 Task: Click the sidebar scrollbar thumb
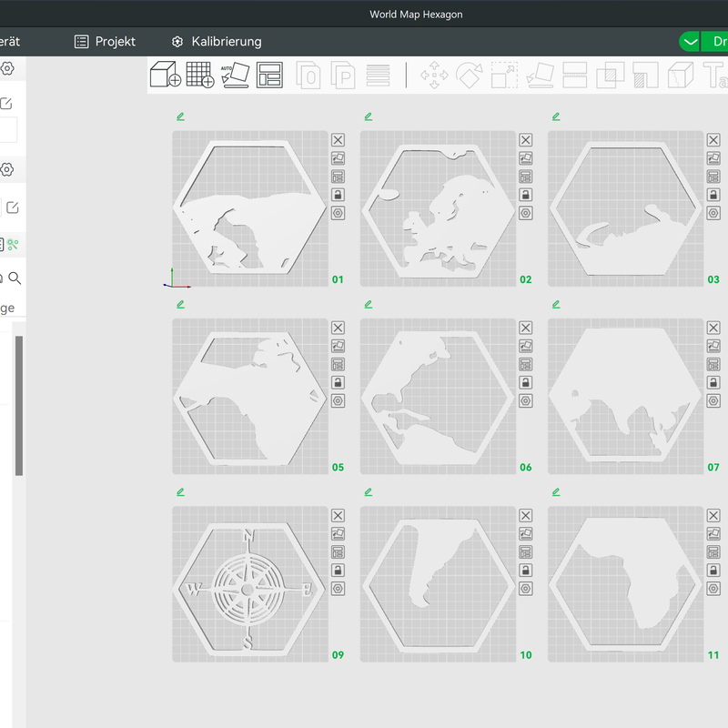[19, 406]
